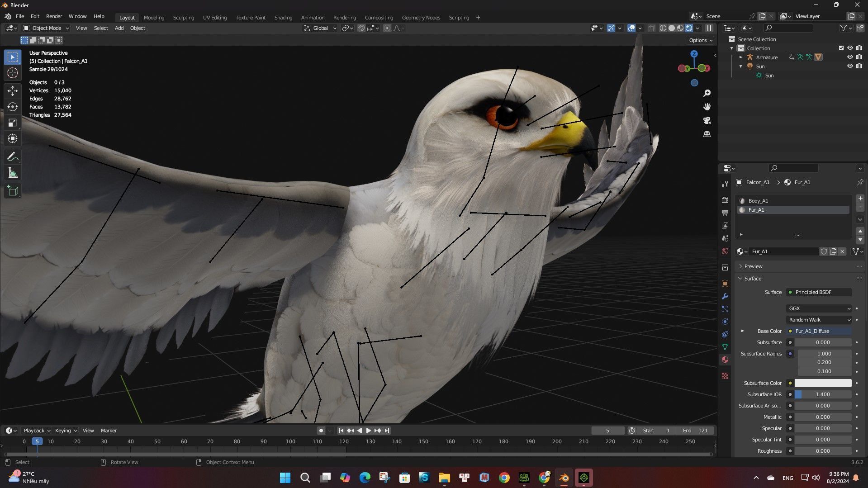The height and width of the screenshot is (488, 868).
Task: Switch to Geometry Nodes workspace tab
Action: [x=421, y=17]
